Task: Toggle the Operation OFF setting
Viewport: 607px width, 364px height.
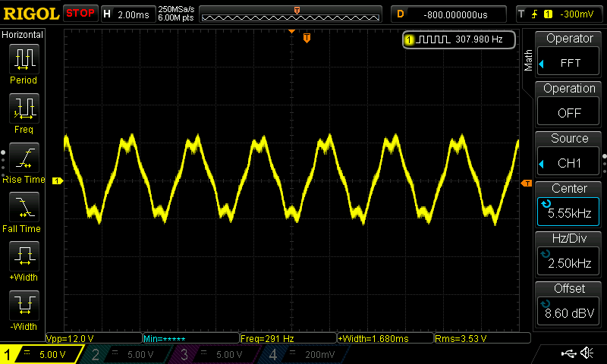Action: [570, 103]
